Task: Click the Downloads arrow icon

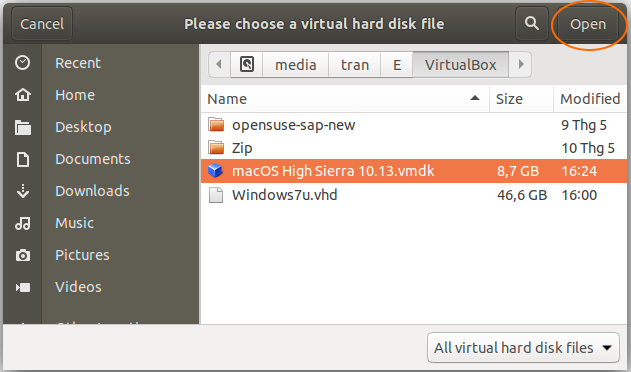Action: tap(23, 191)
